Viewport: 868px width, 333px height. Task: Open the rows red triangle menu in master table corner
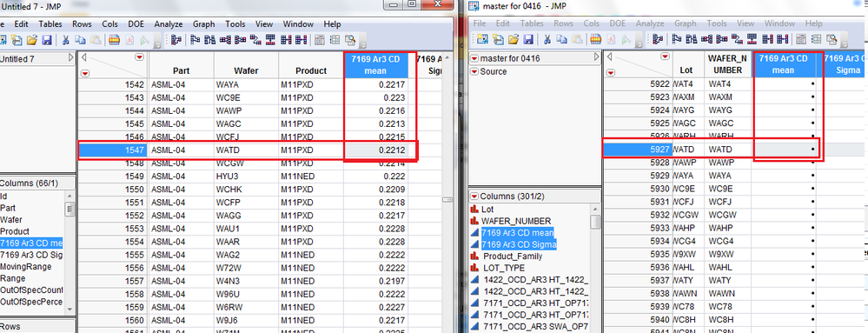coord(611,72)
